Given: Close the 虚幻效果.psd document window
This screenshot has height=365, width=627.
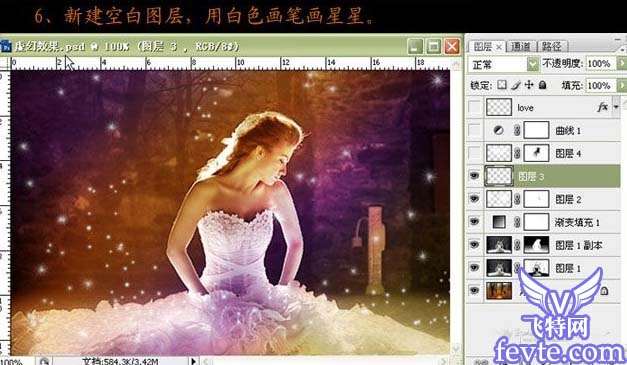Looking at the screenshot, I should pyautogui.click(x=452, y=46).
